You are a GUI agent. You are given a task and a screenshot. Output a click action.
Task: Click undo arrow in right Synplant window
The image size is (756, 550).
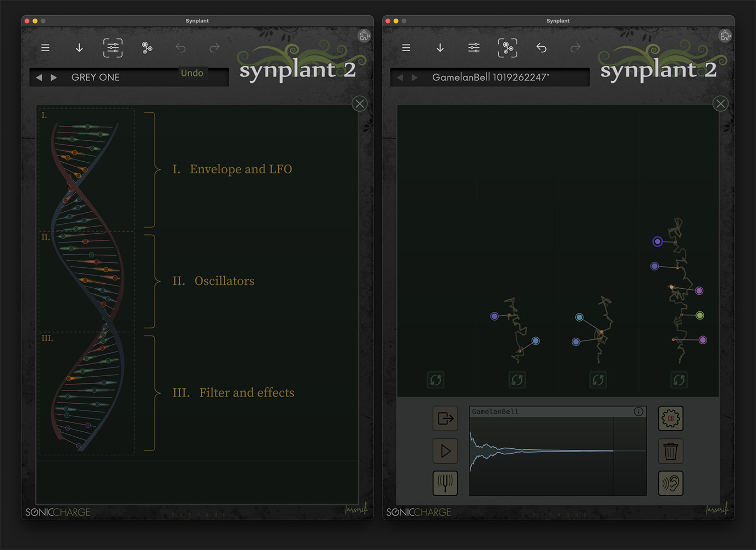pos(542,48)
